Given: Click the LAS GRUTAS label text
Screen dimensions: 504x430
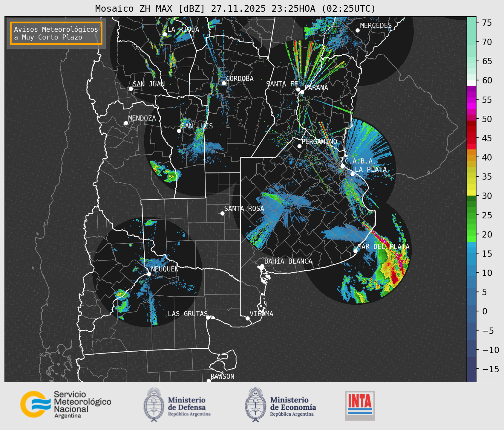Looking at the screenshot, I should tap(188, 314).
